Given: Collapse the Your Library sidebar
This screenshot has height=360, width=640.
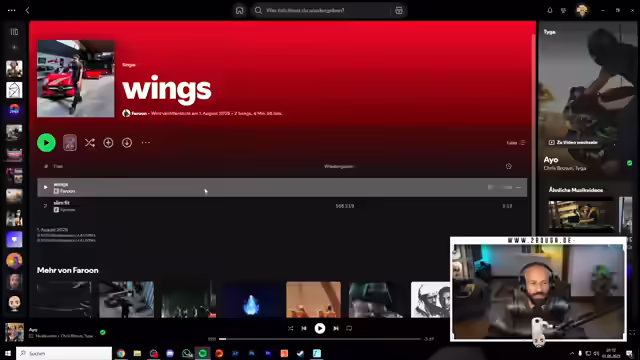Looking at the screenshot, I should (14, 32).
